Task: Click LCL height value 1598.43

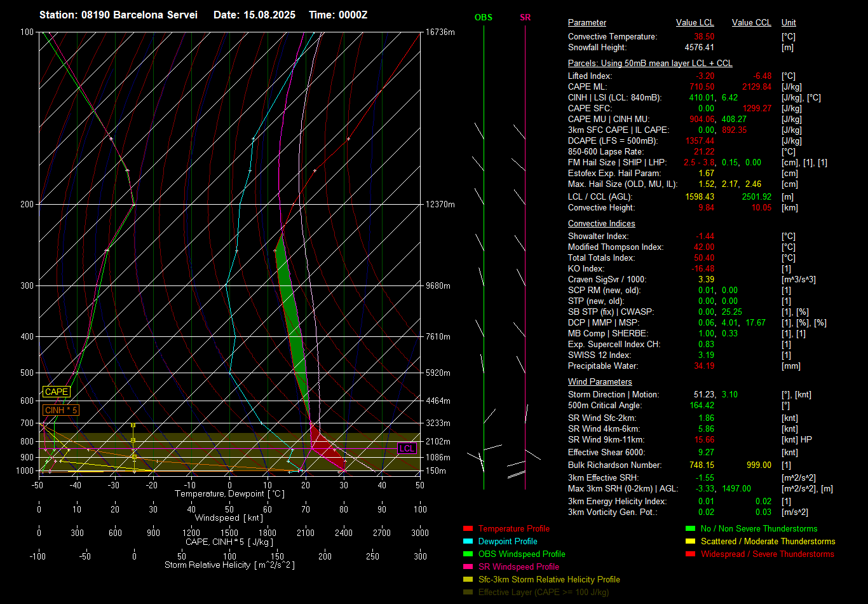Action: (x=700, y=197)
